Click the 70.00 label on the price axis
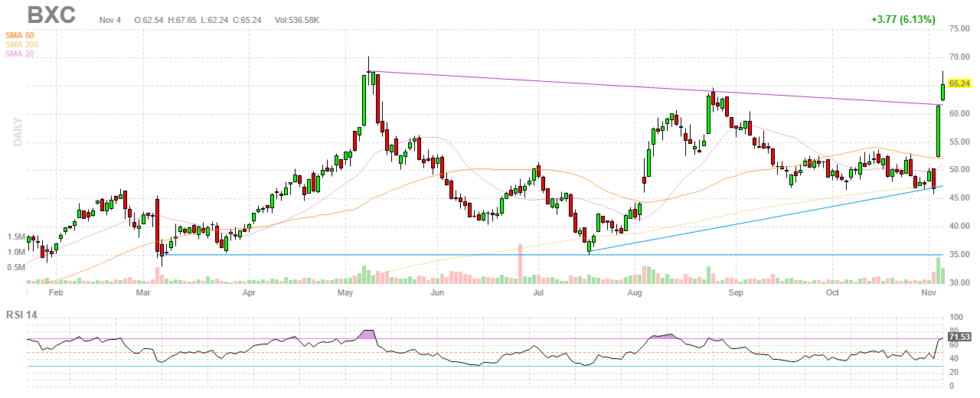The image size is (980, 398). point(959,57)
